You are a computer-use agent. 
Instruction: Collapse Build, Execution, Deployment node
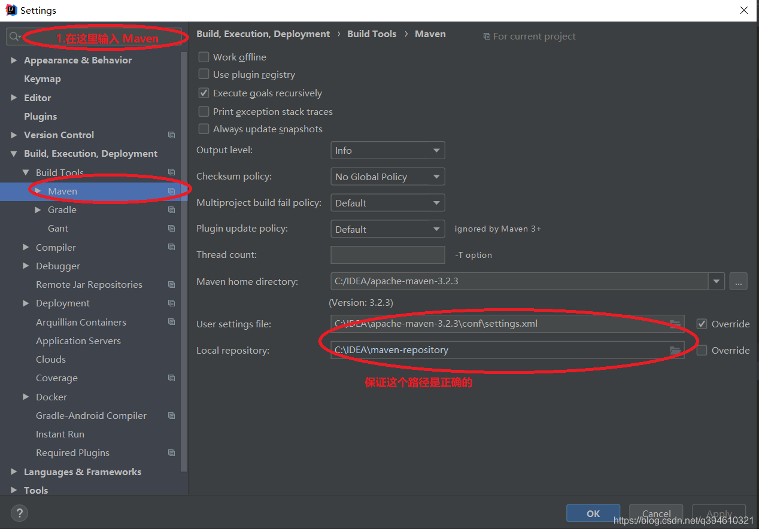[x=14, y=154]
